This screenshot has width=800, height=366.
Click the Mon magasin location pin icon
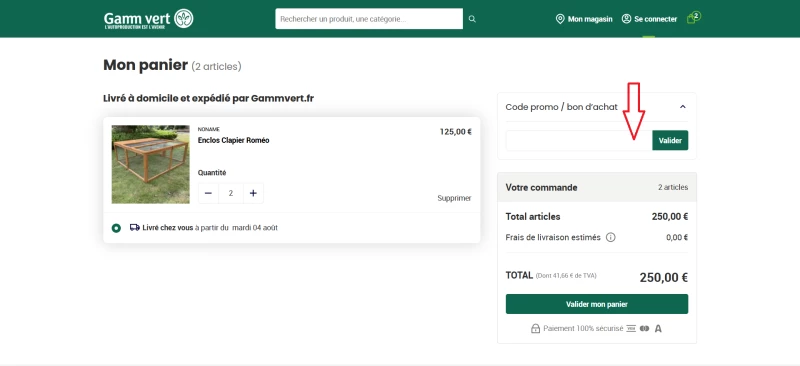click(560, 19)
